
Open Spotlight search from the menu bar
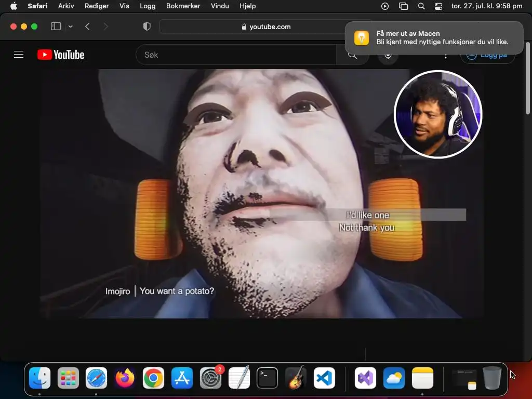pyautogui.click(x=421, y=6)
